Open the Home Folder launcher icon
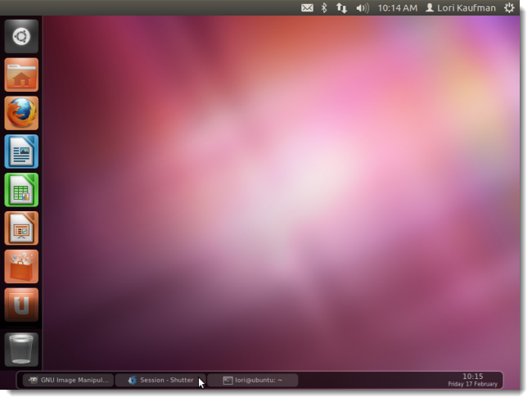The width and height of the screenshot is (532, 402). click(21, 75)
